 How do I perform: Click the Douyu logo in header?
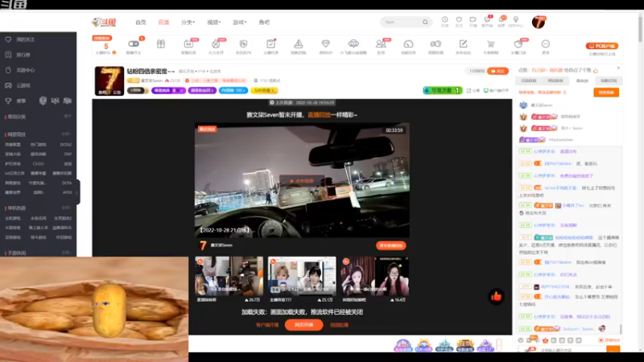pos(104,23)
